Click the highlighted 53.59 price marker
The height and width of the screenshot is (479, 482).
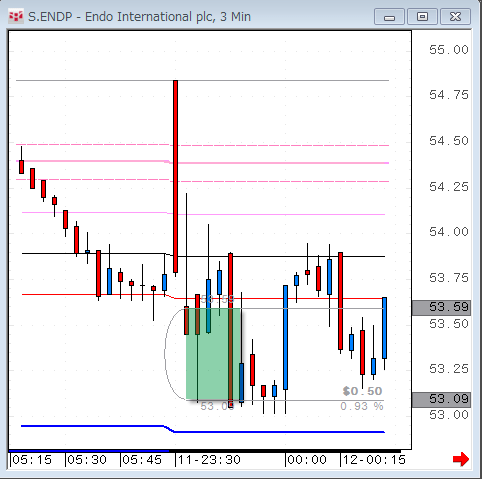[x=441, y=307]
